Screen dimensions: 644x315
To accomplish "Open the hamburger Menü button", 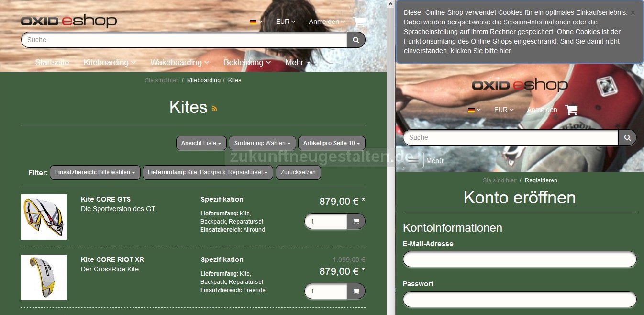I will click(x=413, y=160).
